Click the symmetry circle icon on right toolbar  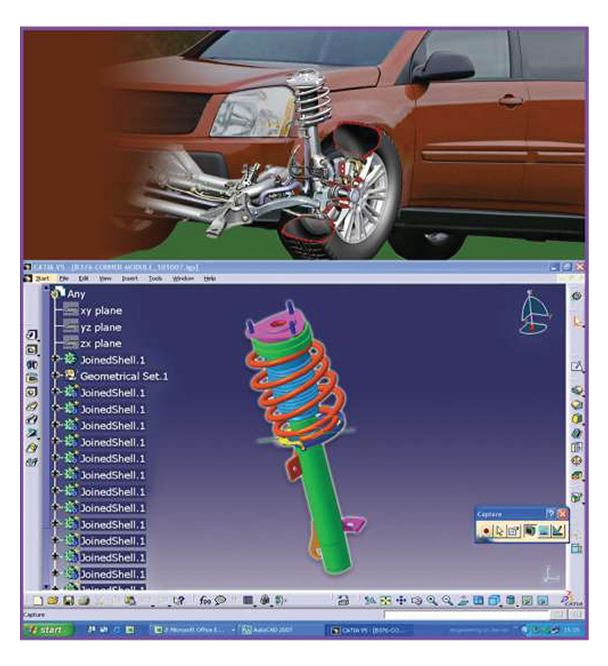click(x=577, y=461)
